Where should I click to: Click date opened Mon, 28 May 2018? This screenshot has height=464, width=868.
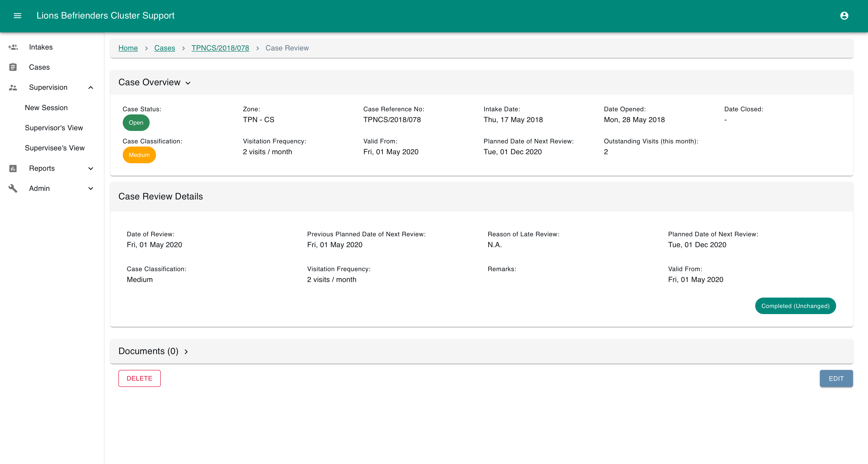tap(634, 120)
